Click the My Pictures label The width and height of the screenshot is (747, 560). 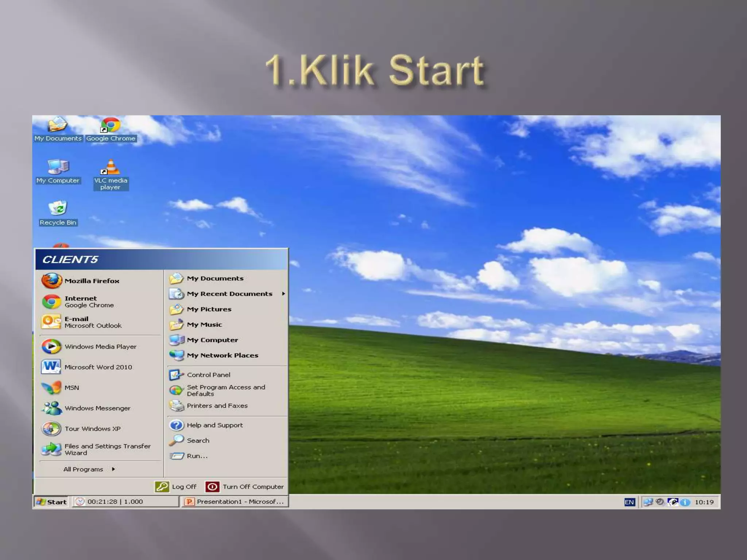pos(209,309)
